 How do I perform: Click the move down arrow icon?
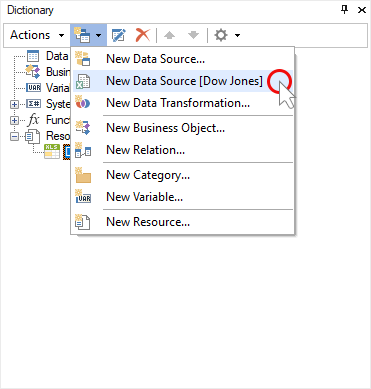193,35
